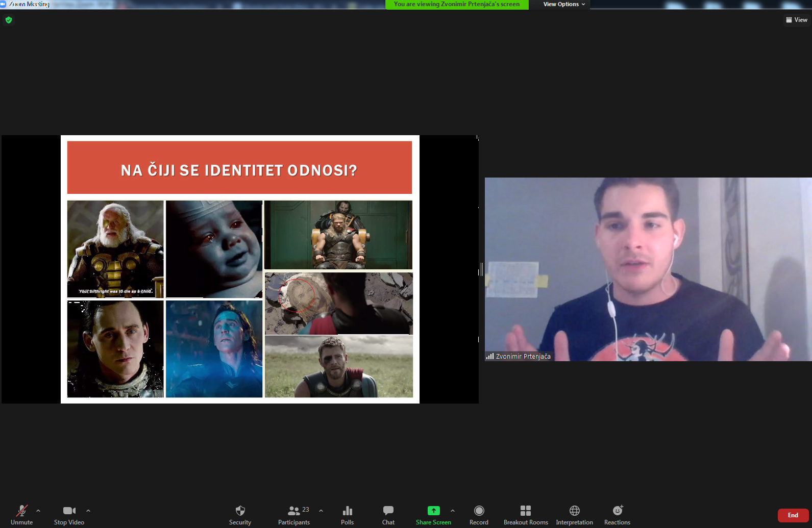
Task: Click the Thor in grassy field photo
Action: tap(339, 366)
